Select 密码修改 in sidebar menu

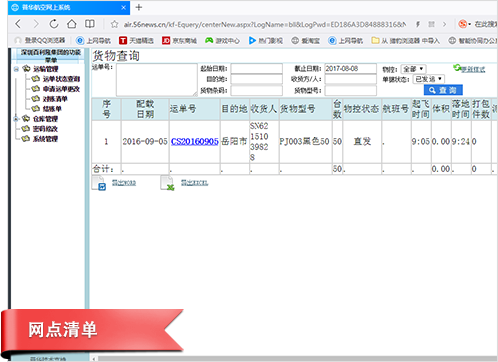45,129
